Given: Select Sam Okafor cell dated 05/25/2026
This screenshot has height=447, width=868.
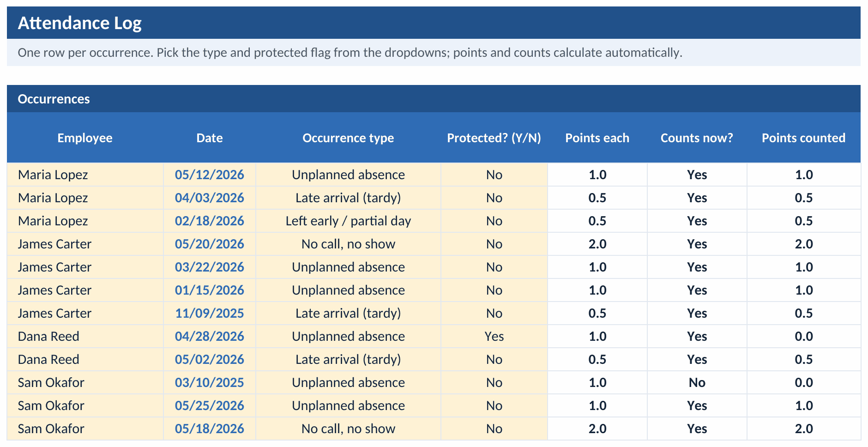Looking at the screenshot, I should coord(85,405).
